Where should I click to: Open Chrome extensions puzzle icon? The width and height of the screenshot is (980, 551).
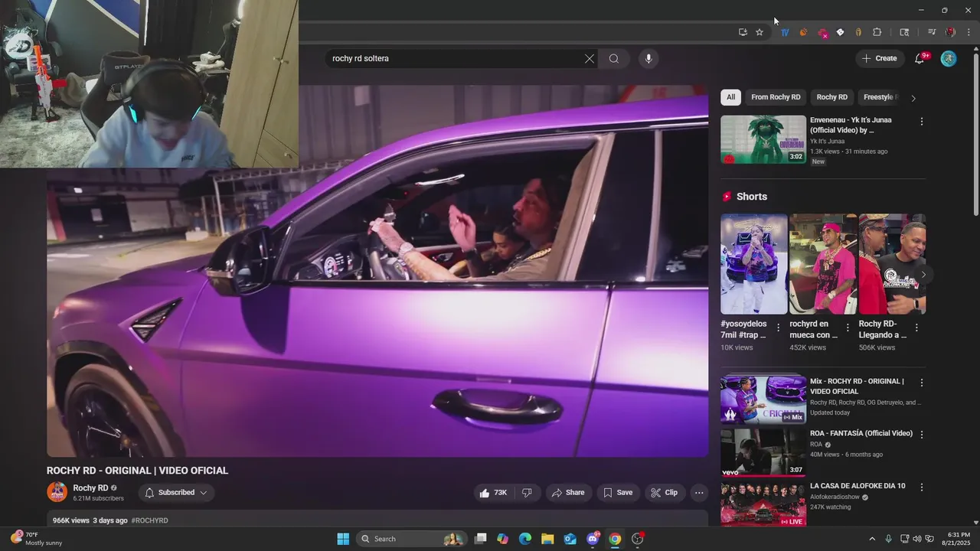click(877, 32)
